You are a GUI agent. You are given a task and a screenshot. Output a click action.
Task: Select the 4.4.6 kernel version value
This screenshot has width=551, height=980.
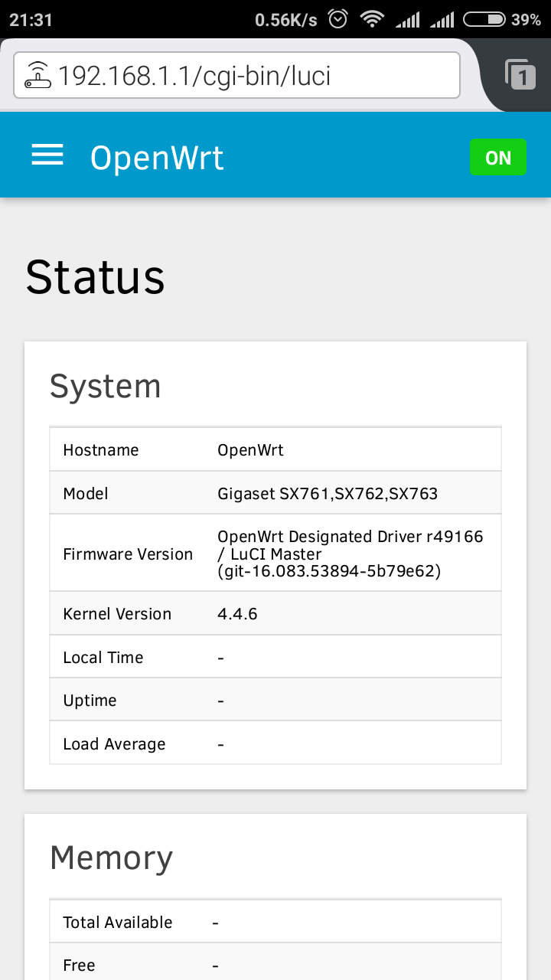[237, 614]
